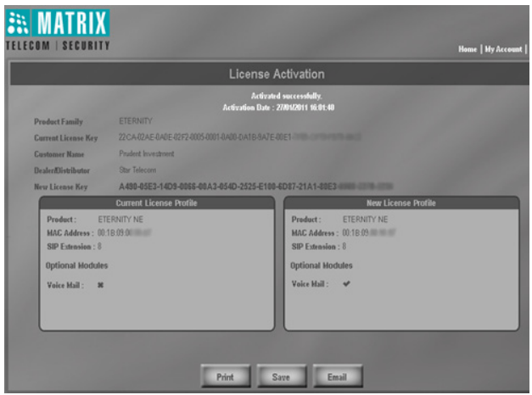532x395 pixels.
Task: Click the Dealer/Distributor label
Action: pos(62,170)
